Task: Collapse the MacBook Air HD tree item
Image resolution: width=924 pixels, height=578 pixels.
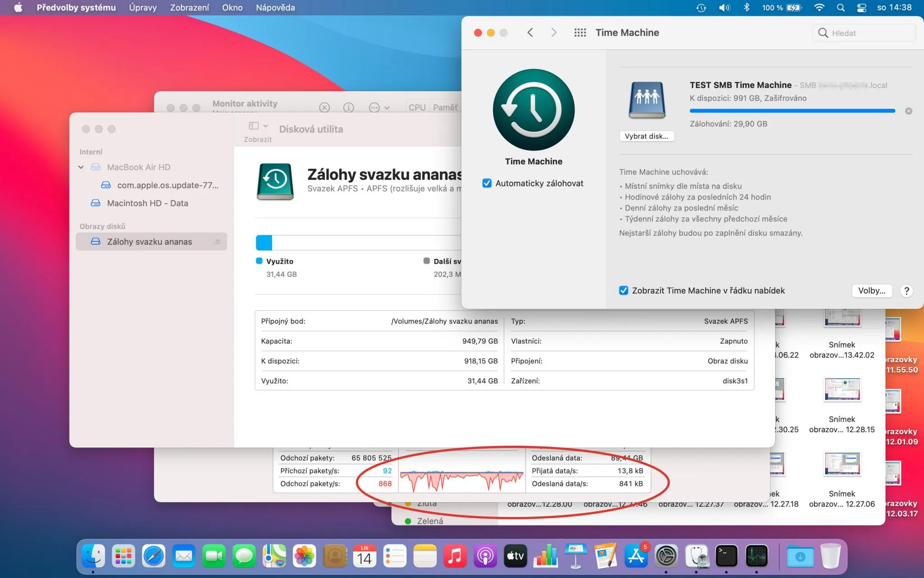Action: [x=81, y=167]
